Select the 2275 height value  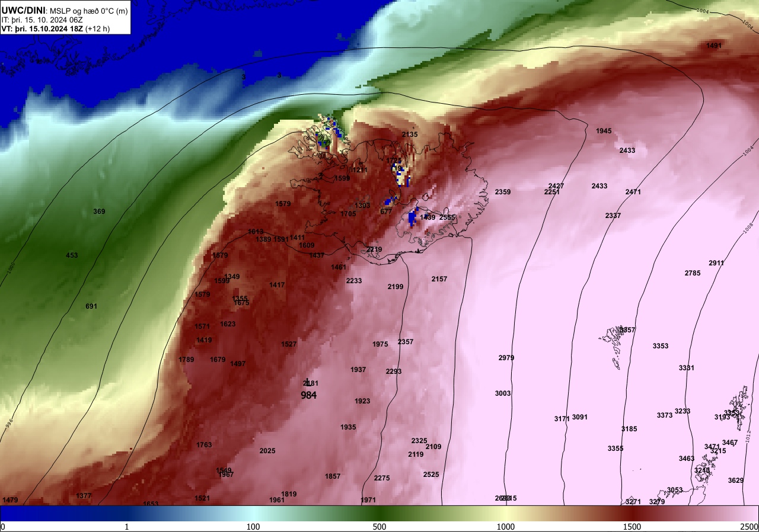point(382,478)
